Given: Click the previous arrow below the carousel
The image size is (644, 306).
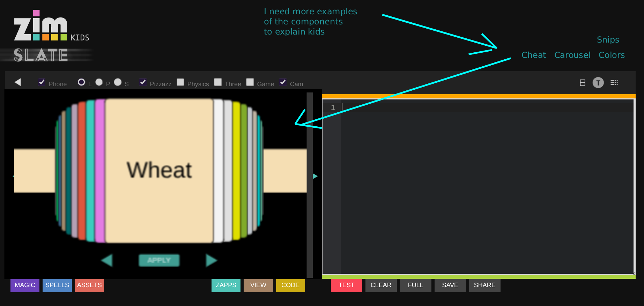Looking at the screenshot, I should pos(107,260).
